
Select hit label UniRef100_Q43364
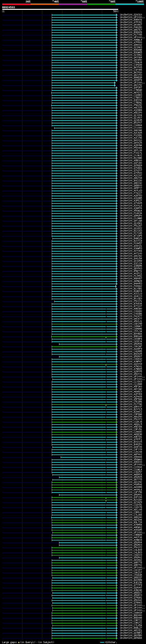coord(131,58)
